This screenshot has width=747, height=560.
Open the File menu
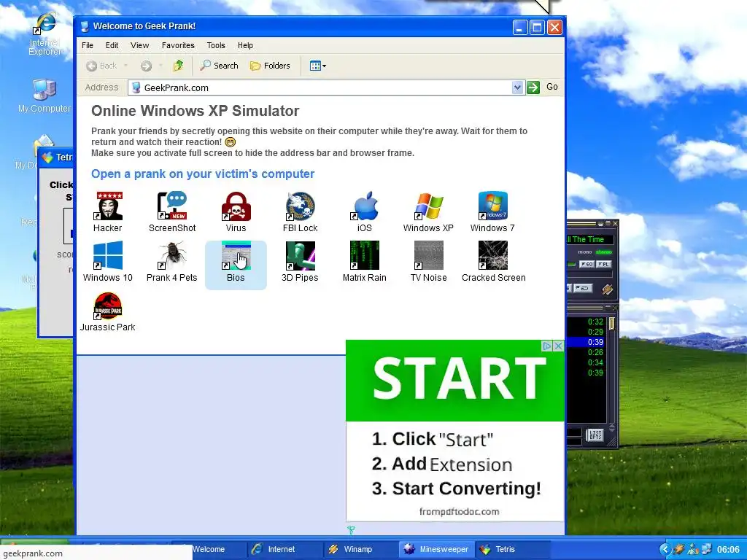(88, 45)
